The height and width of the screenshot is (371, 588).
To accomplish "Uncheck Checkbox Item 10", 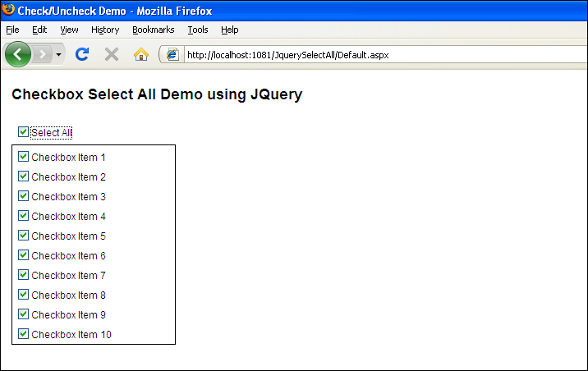I will [23, 334].
